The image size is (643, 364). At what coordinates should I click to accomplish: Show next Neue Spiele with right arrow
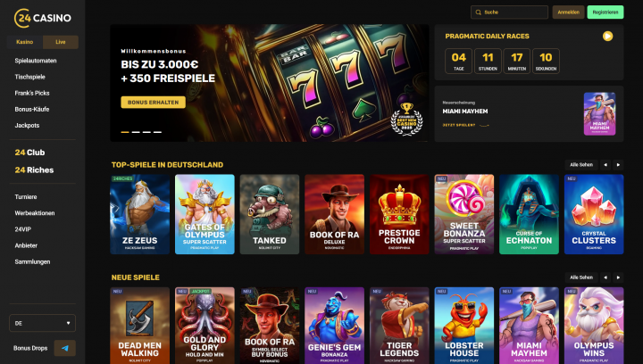coord(618,277)
